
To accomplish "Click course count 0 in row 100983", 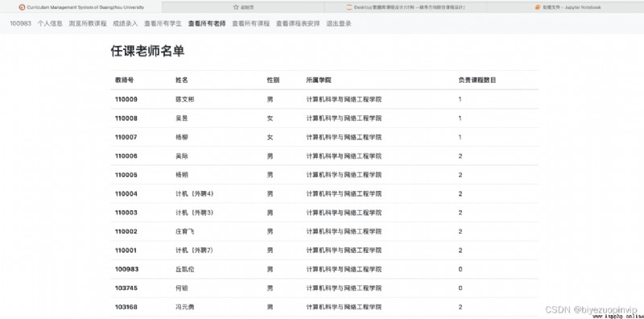I will (460, 269).
